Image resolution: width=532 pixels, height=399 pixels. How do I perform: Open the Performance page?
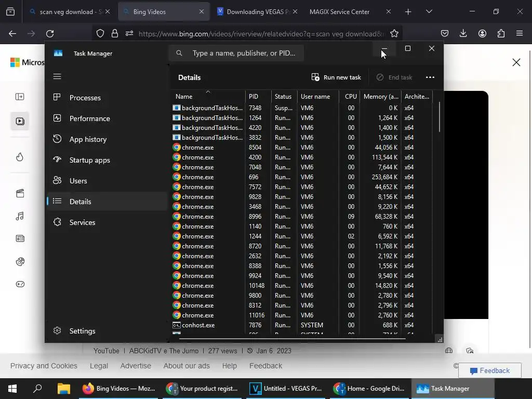point(107,118)
